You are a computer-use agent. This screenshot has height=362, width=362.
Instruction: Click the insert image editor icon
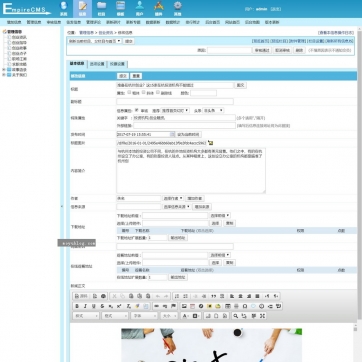[184, 306]
